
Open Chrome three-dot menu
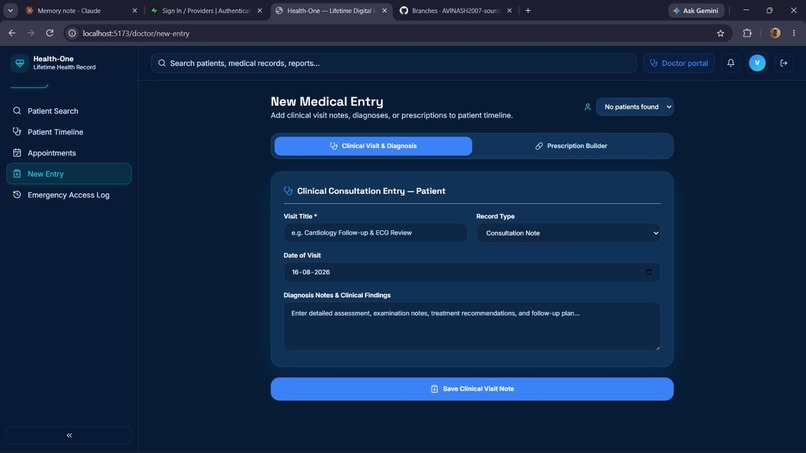point(794,33)
